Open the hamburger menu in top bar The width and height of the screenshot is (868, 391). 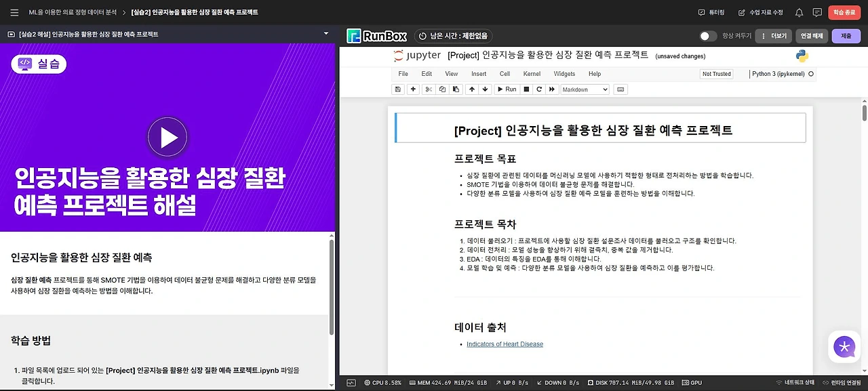click(x=14, y=12)
